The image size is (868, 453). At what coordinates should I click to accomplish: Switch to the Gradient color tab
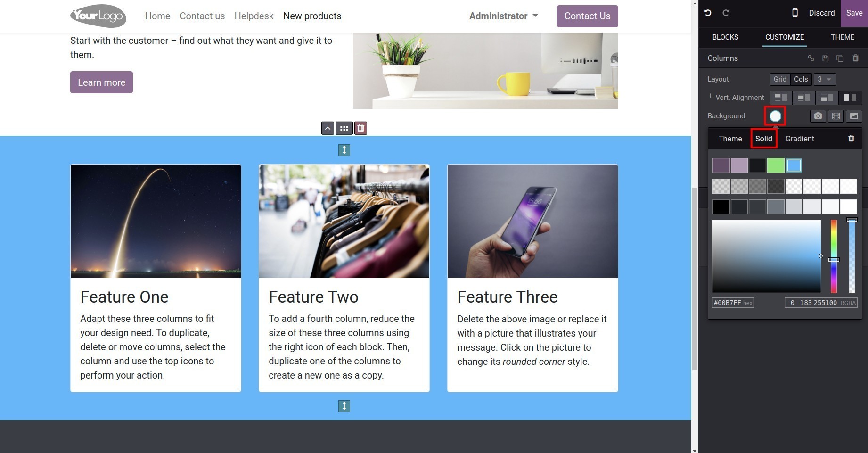coord(800,139)
